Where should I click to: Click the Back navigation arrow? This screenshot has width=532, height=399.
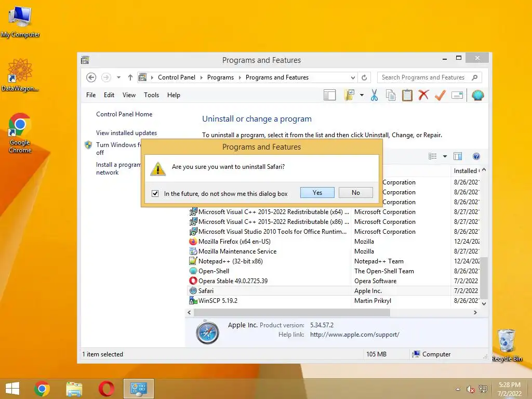(x=91, y=77)
